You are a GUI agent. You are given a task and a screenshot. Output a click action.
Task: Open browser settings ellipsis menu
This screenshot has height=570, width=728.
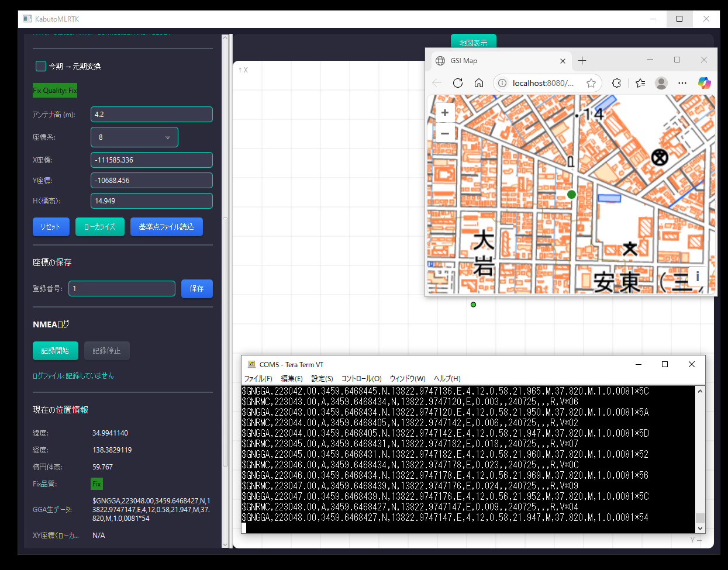click(682, 83)
